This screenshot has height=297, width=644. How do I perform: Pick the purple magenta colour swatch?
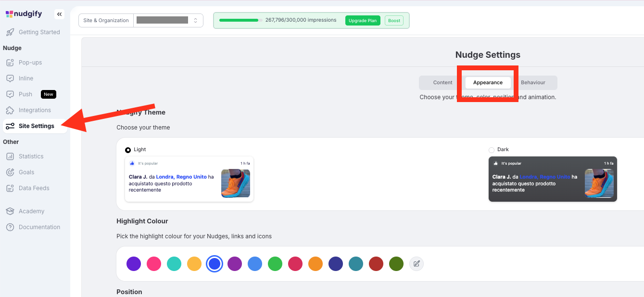235,264
